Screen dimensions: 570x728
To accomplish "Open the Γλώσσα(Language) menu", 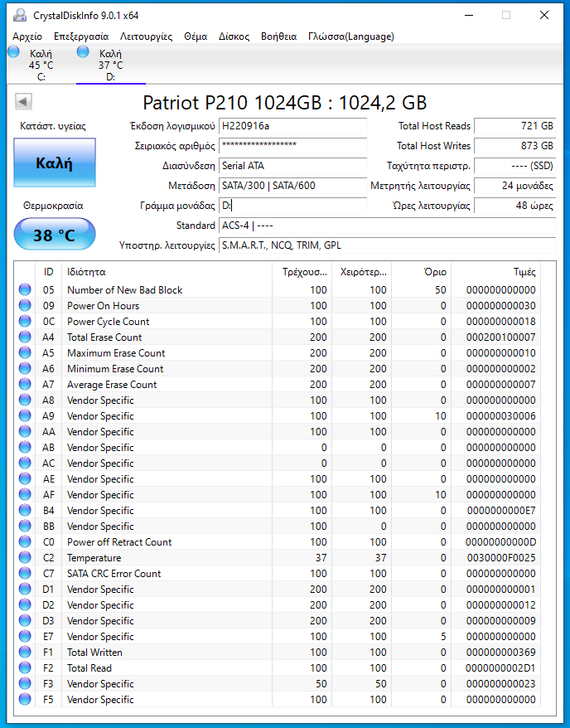I will [x=350, y=36].
